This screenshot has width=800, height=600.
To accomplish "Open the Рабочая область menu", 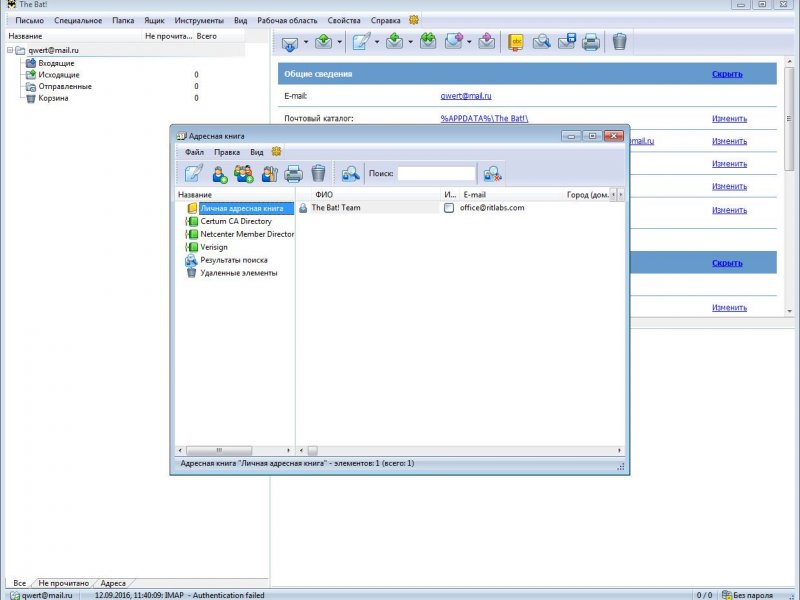I will tap(287, 20).
